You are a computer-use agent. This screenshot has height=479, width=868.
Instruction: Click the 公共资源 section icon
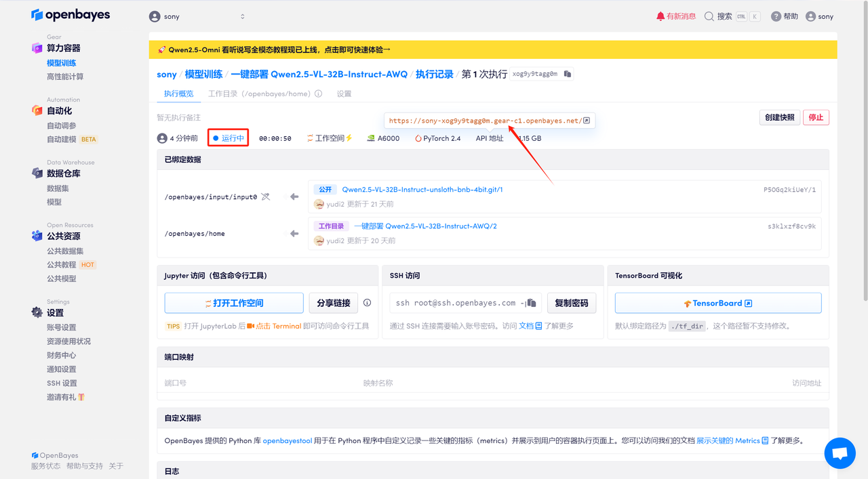[37, 236]
